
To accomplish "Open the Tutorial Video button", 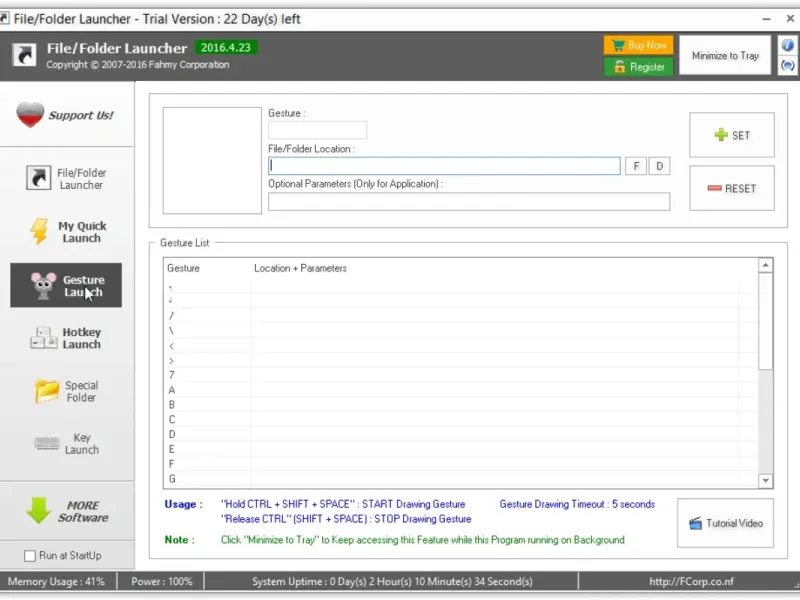I will [725, 523].
